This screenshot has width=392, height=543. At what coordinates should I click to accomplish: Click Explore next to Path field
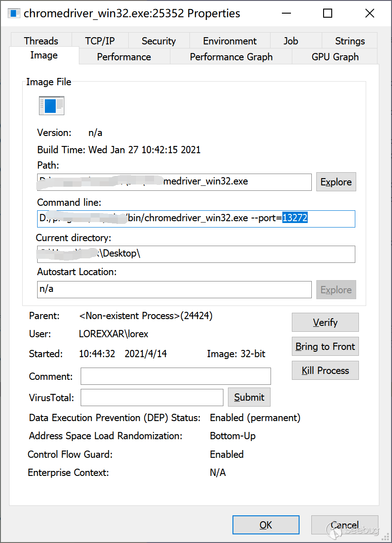tap(336, 182)
